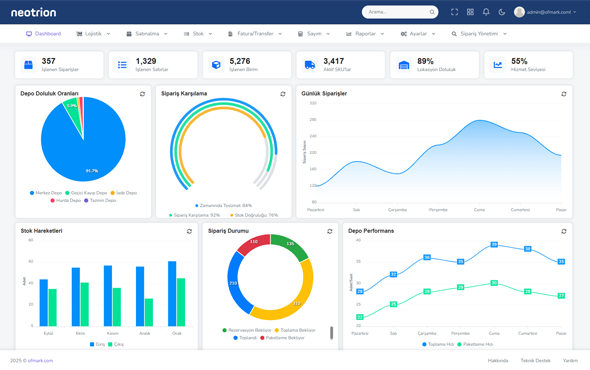The height and width of the screenshot is (370, 590).
Task: Toggle Tazmin Depo legend item
Action: (100, 200)
